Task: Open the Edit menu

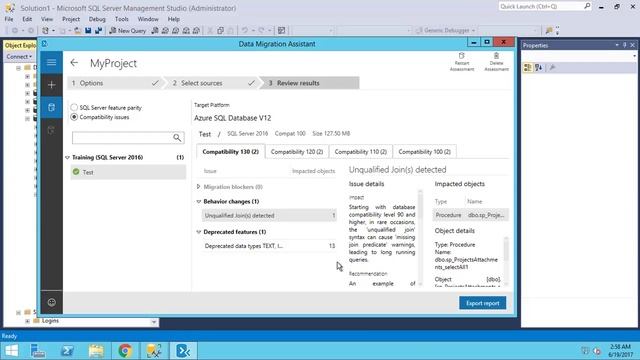Action: coord(27,19)
